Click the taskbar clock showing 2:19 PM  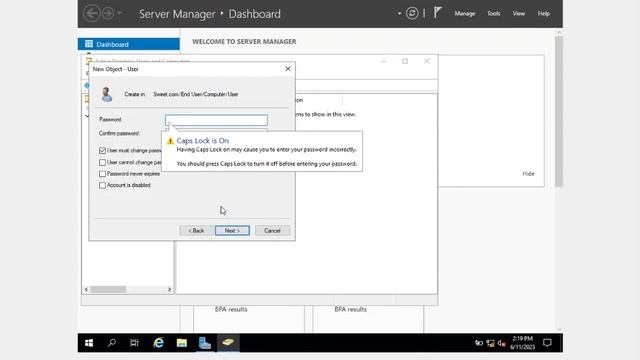tap(522, 343)
